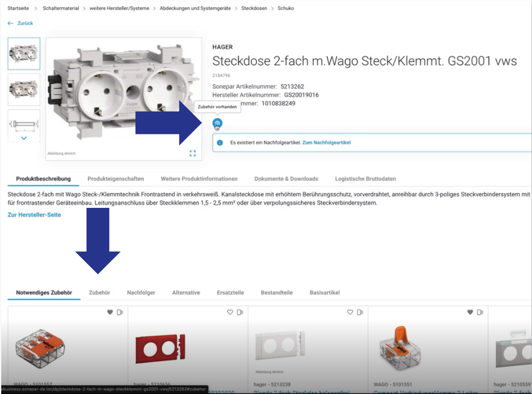Open red hager 5210656 cover image
Viewport: 532px width, 394px height.
(161, 348)
